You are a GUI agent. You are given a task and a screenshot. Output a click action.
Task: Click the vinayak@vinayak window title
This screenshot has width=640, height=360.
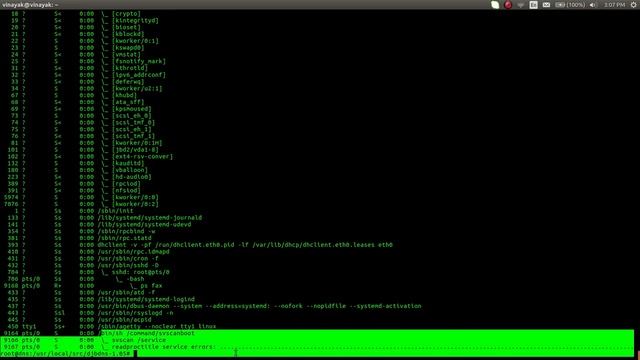(30, 5)
